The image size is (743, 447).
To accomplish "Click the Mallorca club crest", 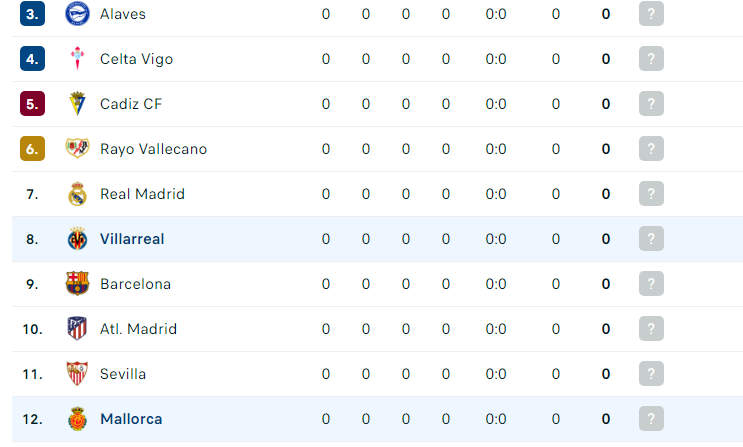I will click(77, 419).
